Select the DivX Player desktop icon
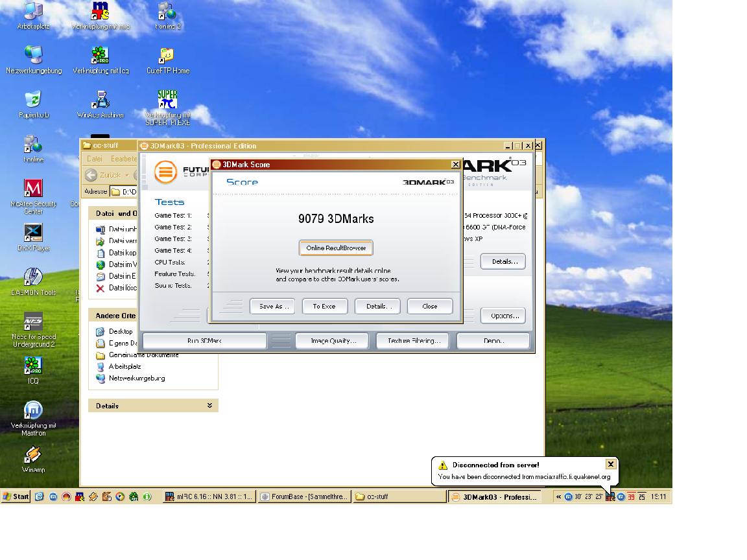 [33, 237]
